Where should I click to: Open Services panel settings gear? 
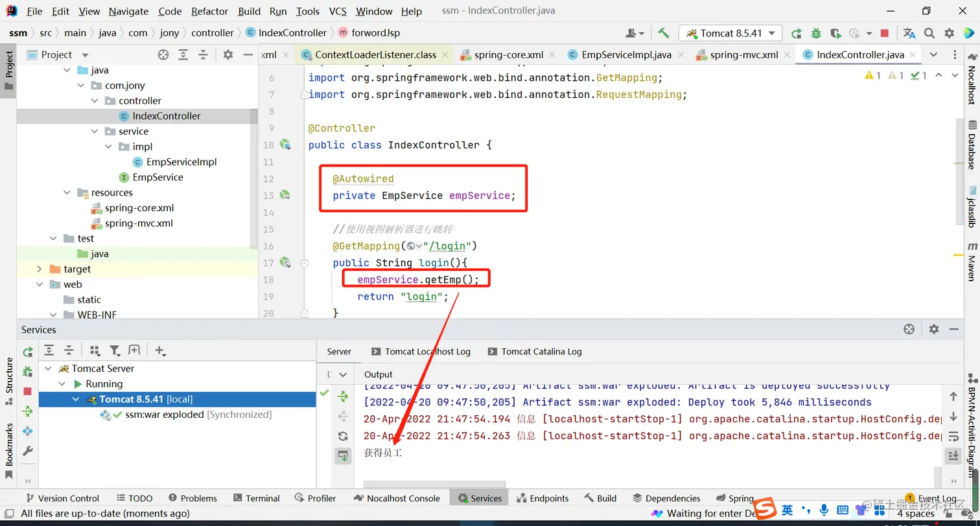point(934,329)
